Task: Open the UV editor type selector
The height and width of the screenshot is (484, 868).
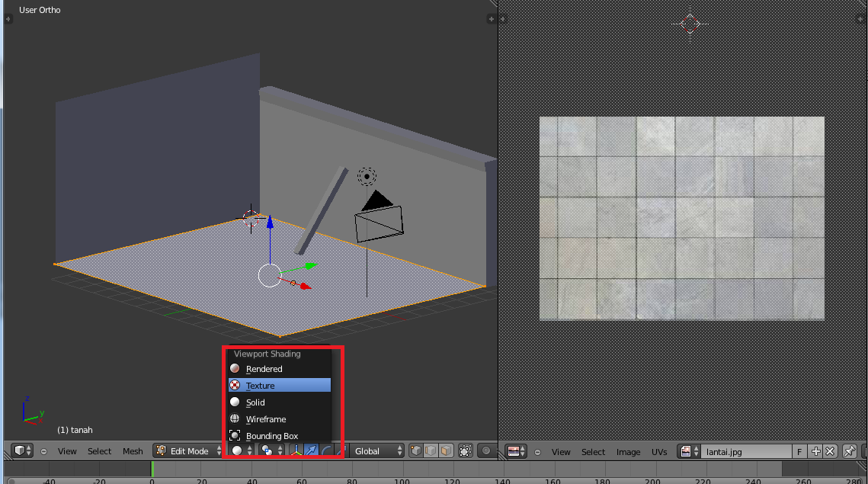Action: pyautogui.click(x=517, y=451)
